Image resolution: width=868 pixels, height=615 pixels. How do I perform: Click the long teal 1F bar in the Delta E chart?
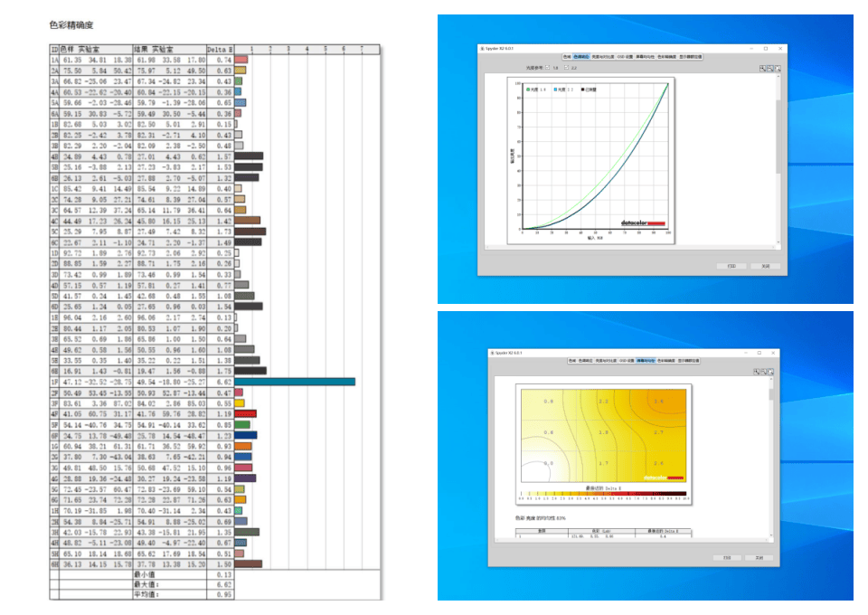point(295,382)
